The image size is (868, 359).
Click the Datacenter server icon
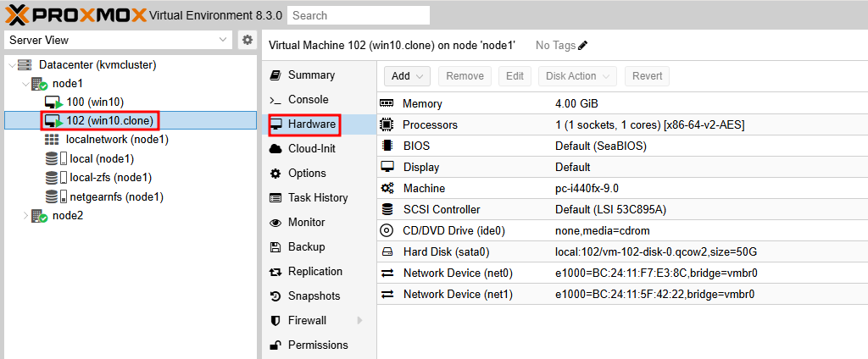click(25, 65)
